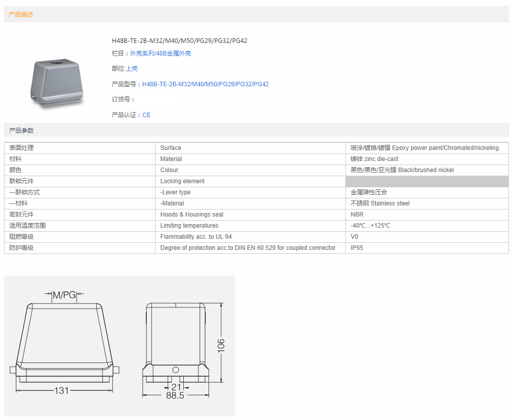Click the zinc die-cast material value
Screen dimensions: 512x420
pos(374,159)
